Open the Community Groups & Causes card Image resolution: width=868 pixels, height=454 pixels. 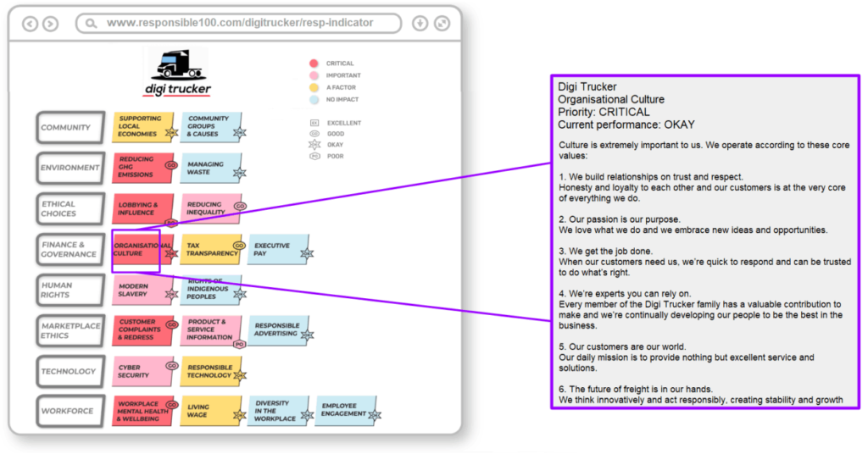coord(210,127)
